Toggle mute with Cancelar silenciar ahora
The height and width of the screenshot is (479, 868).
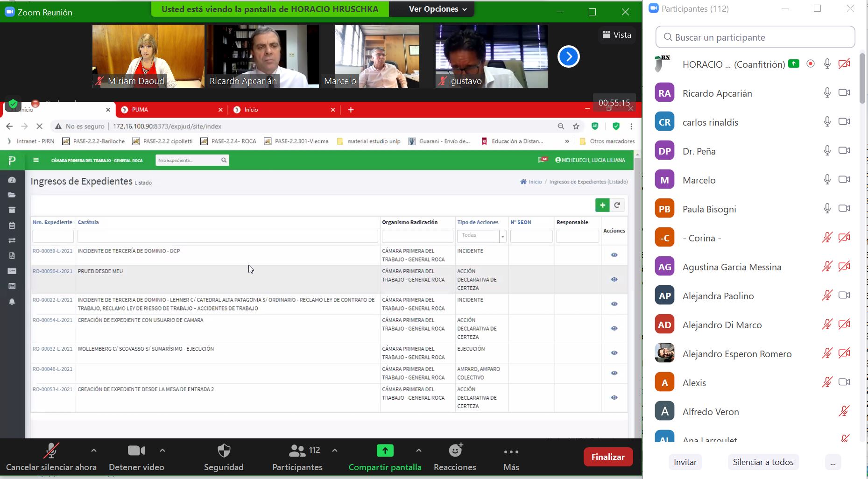pos(51,451)
